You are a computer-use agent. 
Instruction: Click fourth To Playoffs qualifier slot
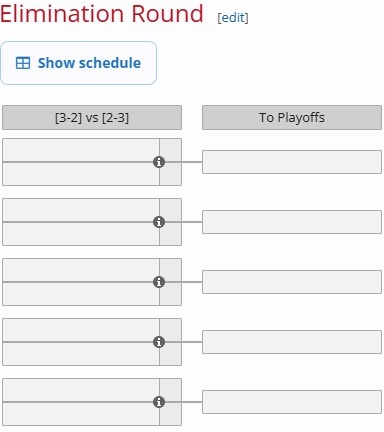coord(292,342)
